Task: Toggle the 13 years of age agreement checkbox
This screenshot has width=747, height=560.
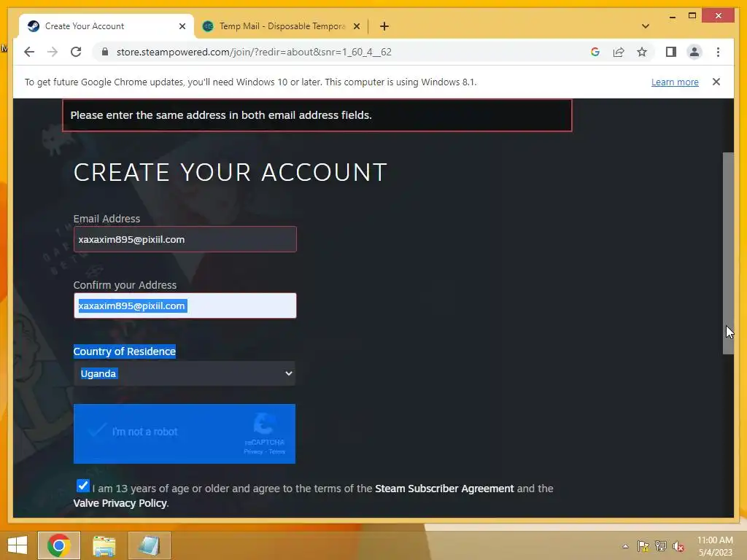Action: [x=83, y=486]
